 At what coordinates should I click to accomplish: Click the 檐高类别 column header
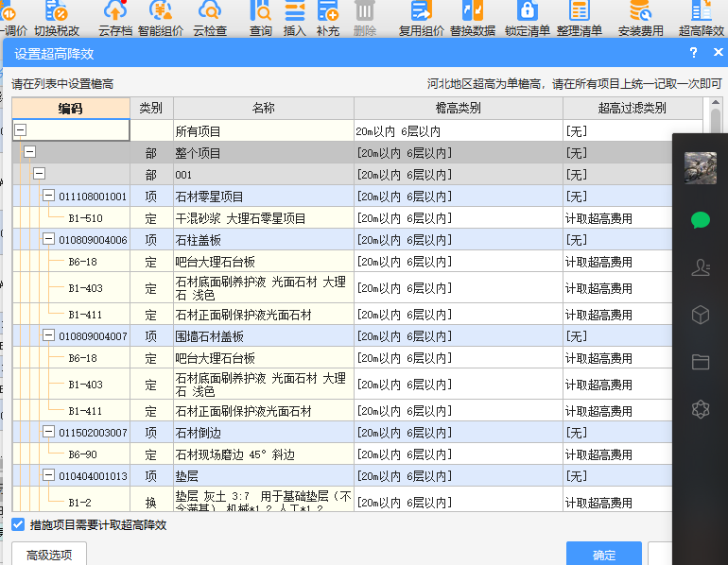(459, 108)
